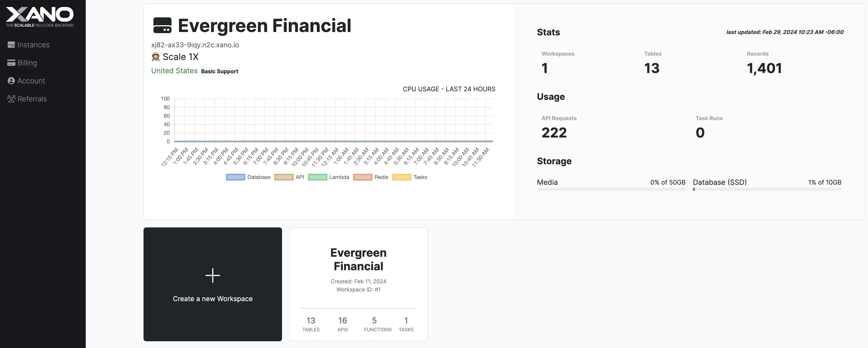
Task: Click the Create a new Workspace card
Action: coord(213,298)
